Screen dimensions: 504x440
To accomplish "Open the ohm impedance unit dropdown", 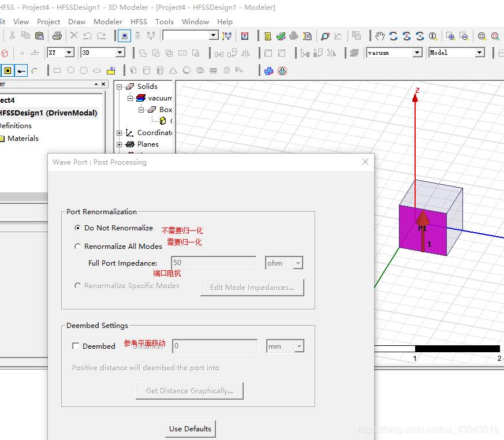I will [x=298, y=263].
